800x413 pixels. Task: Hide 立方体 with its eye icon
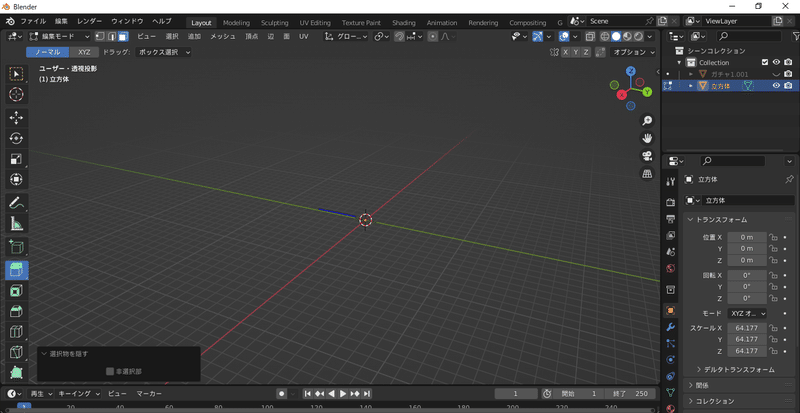tap(776, 86)
